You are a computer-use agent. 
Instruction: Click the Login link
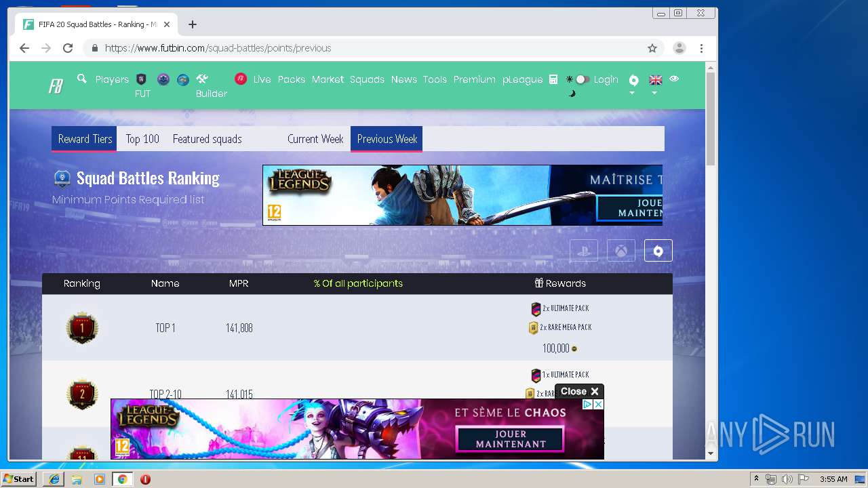pos(606,79)
